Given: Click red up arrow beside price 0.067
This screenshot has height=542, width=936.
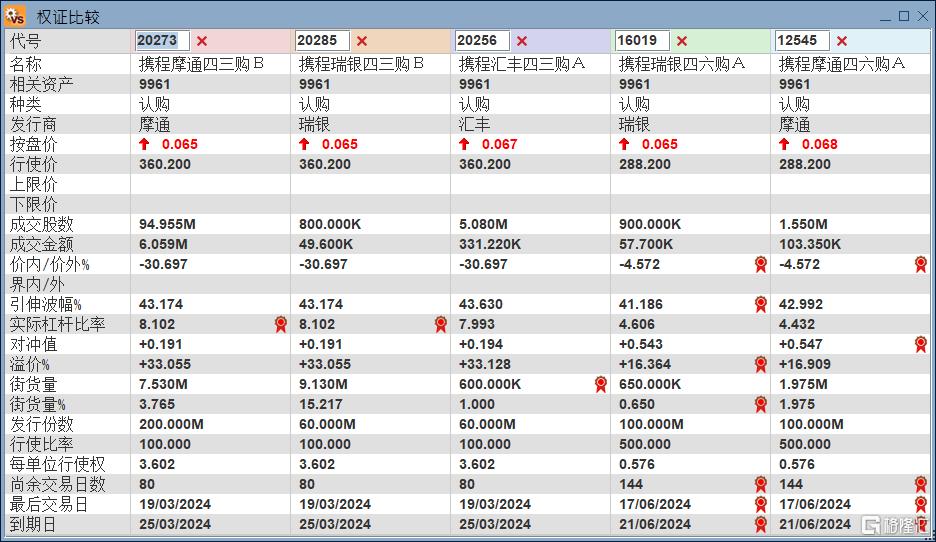Looking at the screenshot, I should 464,144.
